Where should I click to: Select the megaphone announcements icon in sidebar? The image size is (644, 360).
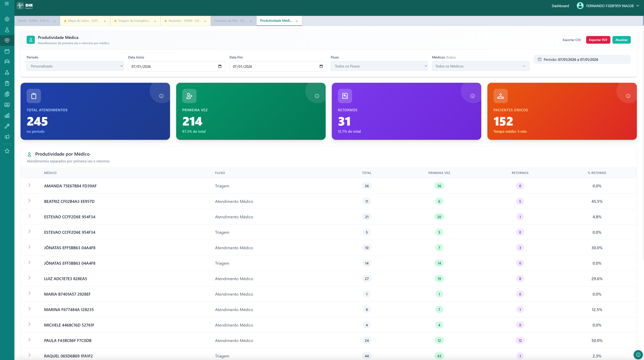[x=7, y=137]
